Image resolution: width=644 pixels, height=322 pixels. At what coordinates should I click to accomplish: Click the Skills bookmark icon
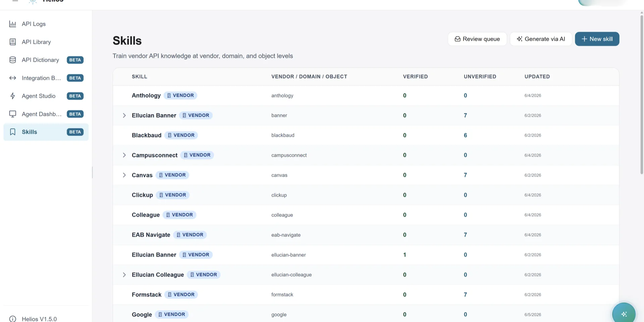point(13,132)
